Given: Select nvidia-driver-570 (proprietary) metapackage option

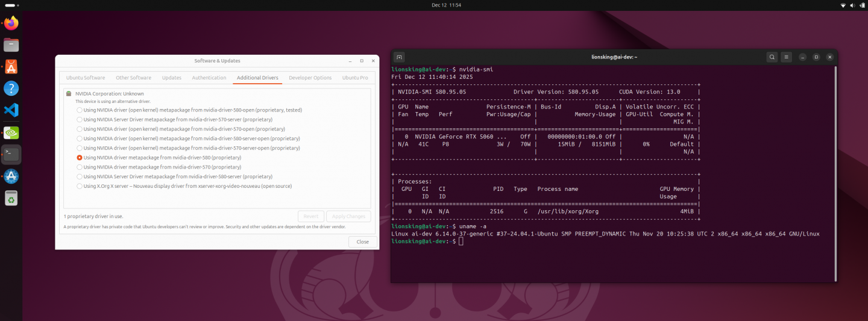Looking at the screenshot, I should pos(80,167).
